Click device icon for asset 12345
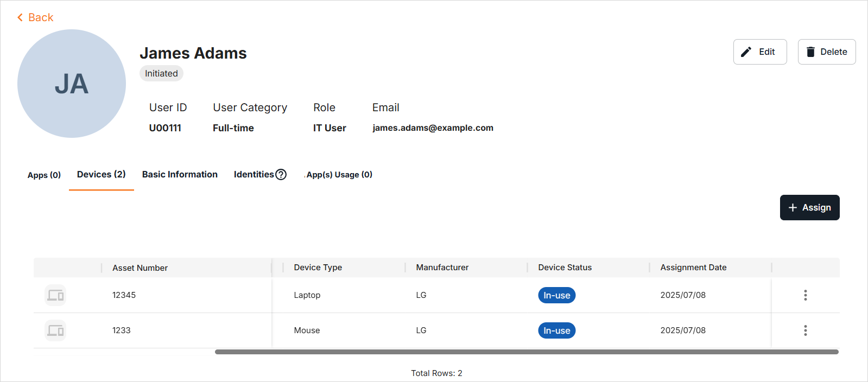The width and height of the screenshot is (868, 382). (55, 295)
